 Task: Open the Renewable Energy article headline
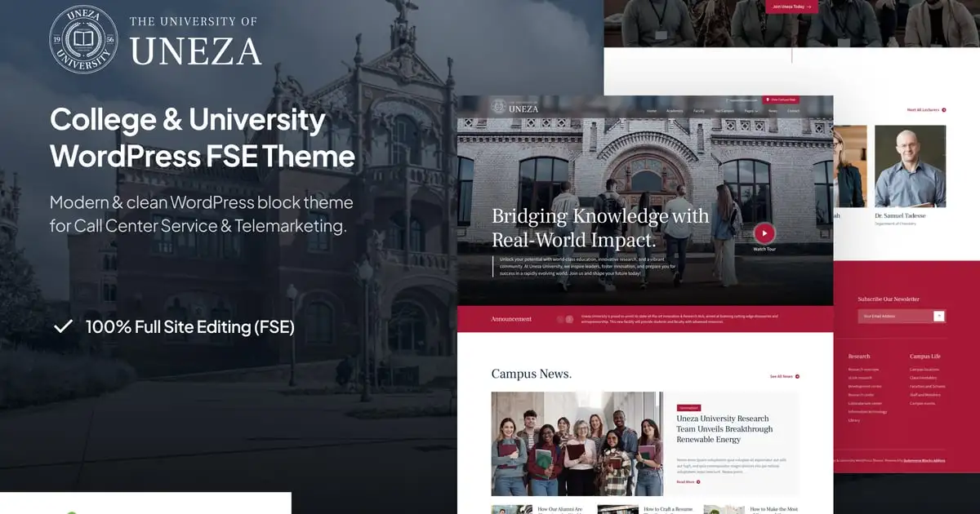tap(724, 429)
